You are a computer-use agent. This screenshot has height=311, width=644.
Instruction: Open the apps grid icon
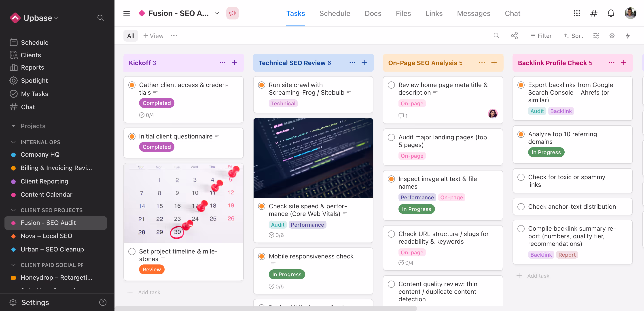coord(576,13)
